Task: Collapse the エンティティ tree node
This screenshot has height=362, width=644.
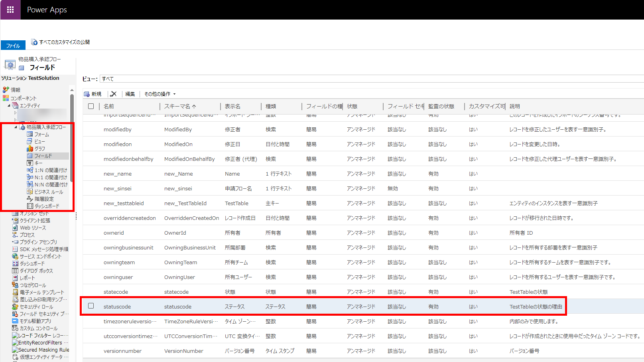Action: [9, 106]
